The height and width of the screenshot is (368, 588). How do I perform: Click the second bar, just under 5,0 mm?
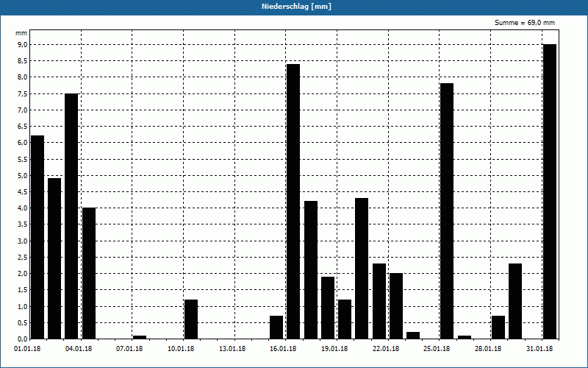tap(54, 259)
